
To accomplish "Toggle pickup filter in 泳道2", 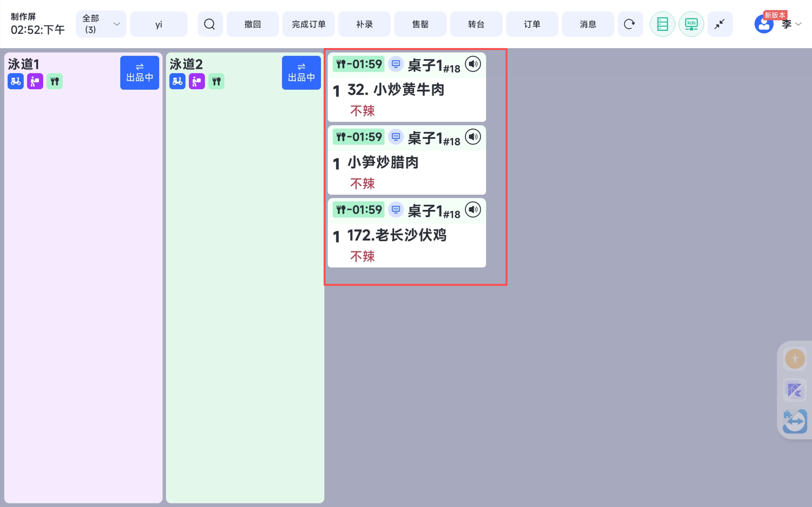I will click(197, 81).
